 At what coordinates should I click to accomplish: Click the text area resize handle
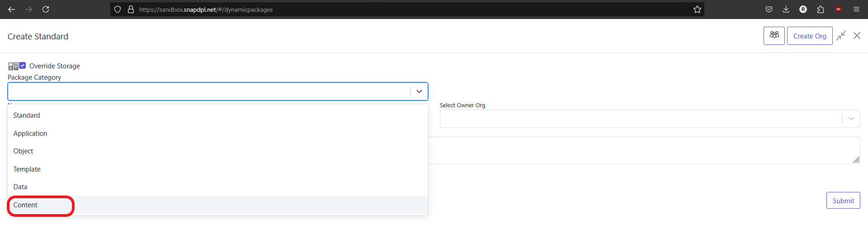(856, 160)
